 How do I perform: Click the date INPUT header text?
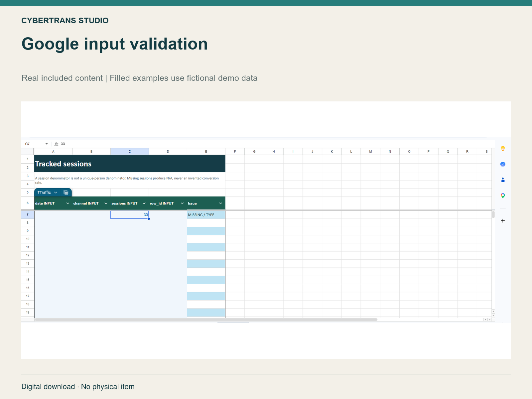[x=45, y=203]
